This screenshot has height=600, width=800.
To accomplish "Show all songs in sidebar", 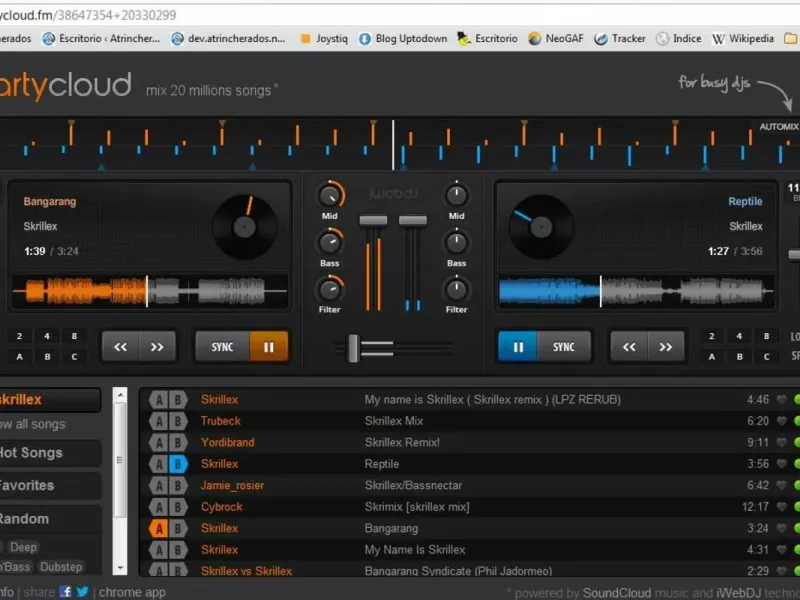I will point(33,424).
